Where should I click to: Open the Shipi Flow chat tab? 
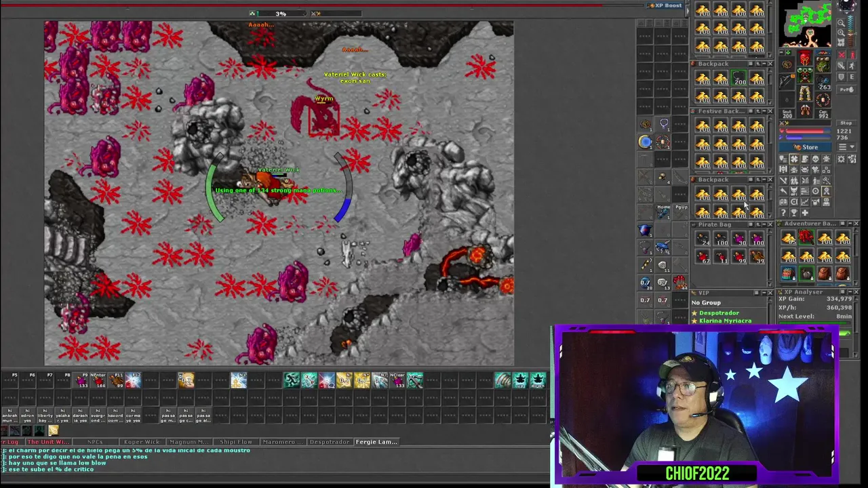click(235, 442)
